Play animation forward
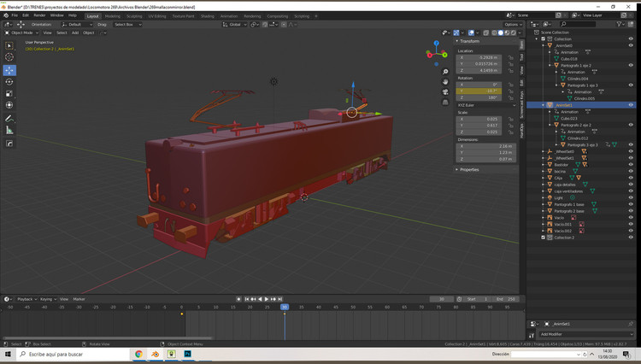641x364 pixels. point(267,299)
